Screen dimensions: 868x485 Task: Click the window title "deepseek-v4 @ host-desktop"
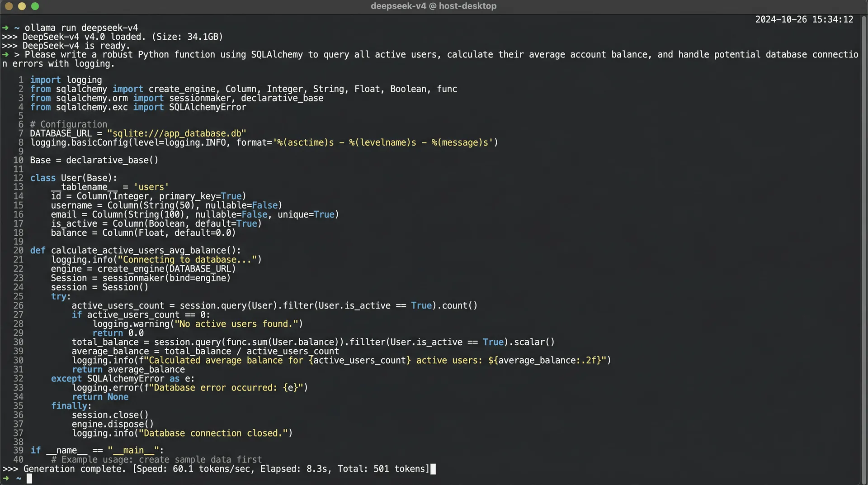tap(434, 6)
